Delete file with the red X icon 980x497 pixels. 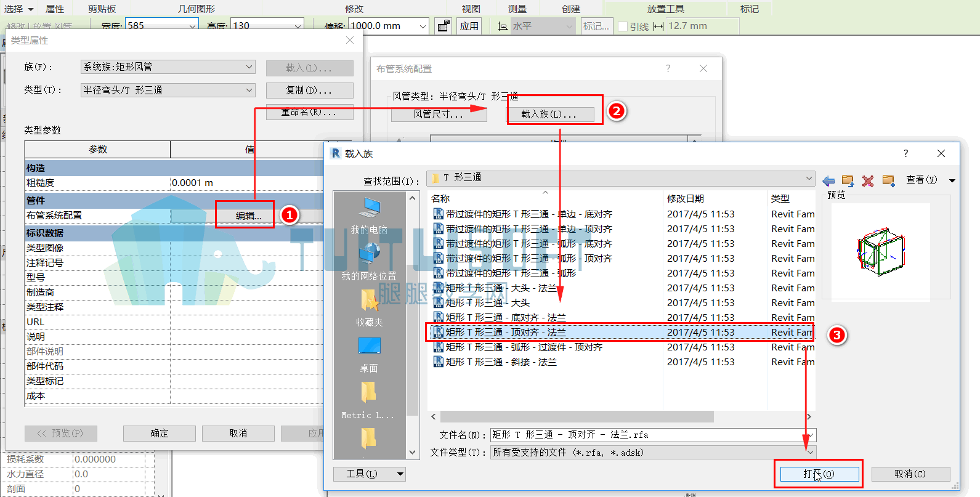coord(868,180)
